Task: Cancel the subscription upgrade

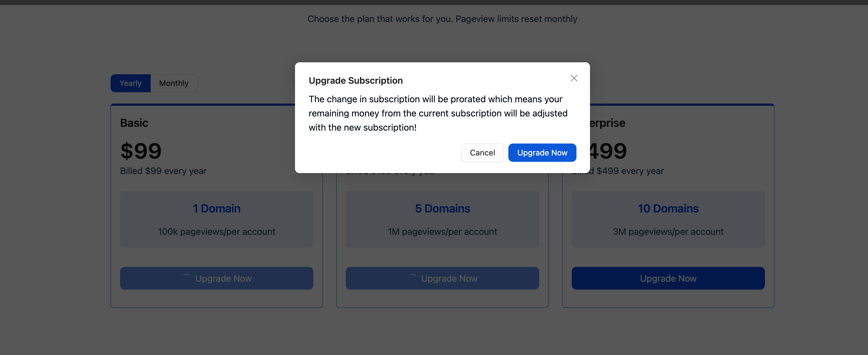Action: (x=482, y=153)
